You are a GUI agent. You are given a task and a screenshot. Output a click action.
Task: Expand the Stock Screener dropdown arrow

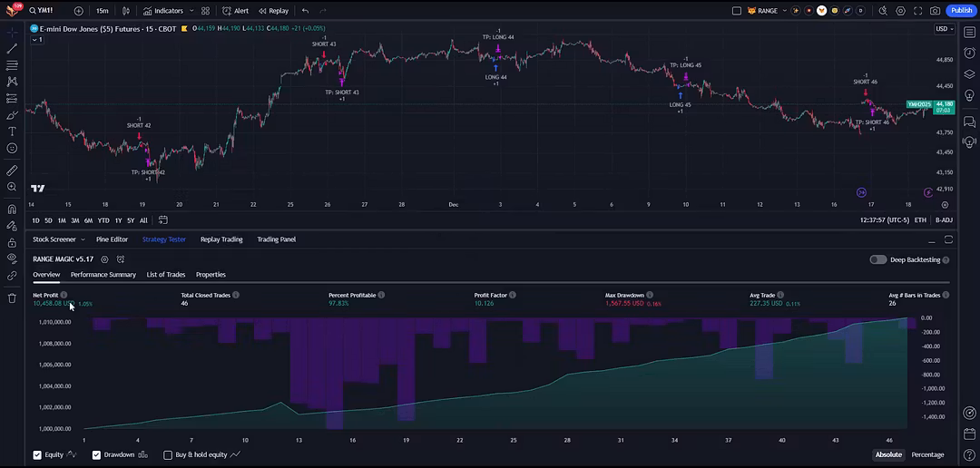[83, 239]
